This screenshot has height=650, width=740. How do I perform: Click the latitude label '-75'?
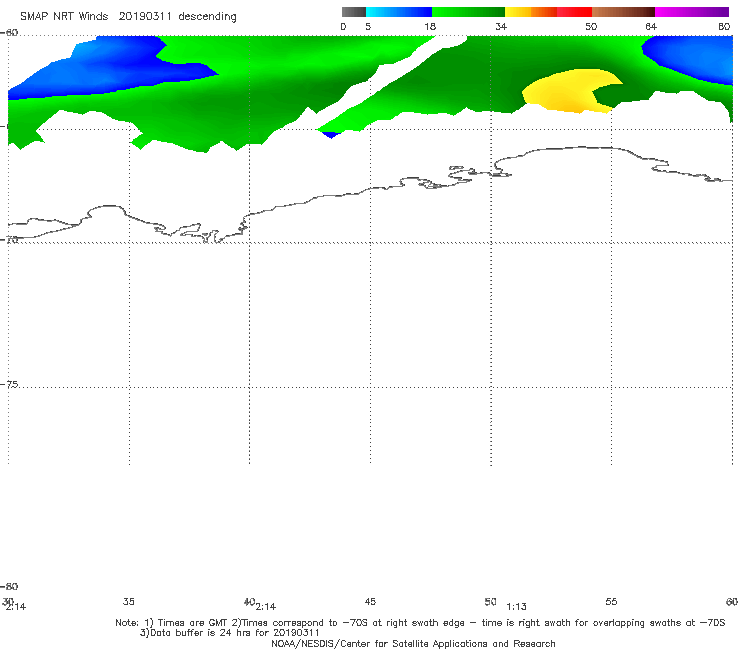click(x=10, y=384)
